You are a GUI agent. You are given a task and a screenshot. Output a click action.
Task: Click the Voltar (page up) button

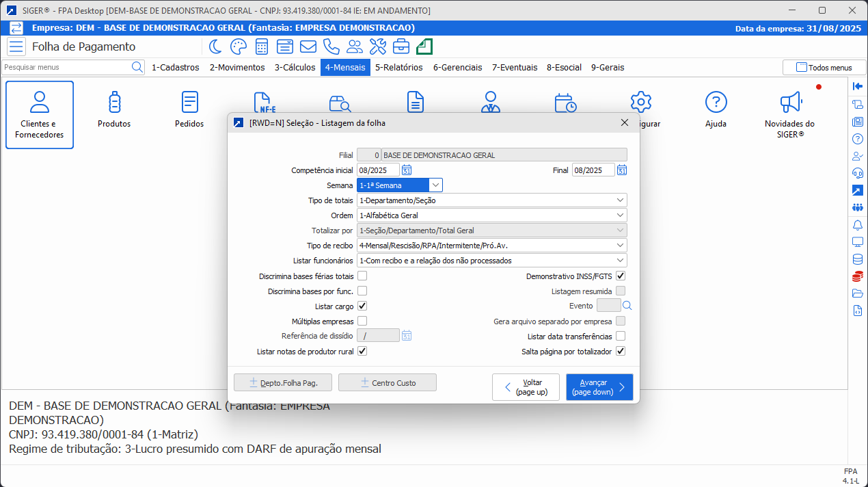click(x=526, y=387)
